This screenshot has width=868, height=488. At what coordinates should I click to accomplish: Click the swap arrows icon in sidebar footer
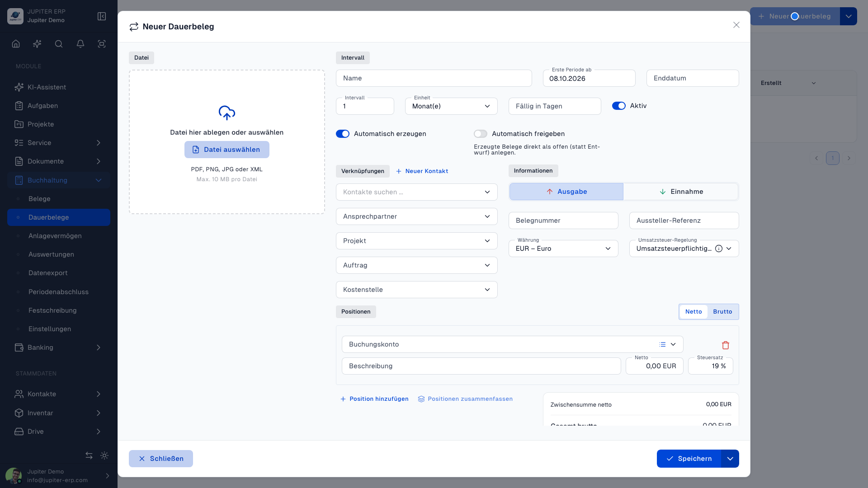click(x=89, y=455)
